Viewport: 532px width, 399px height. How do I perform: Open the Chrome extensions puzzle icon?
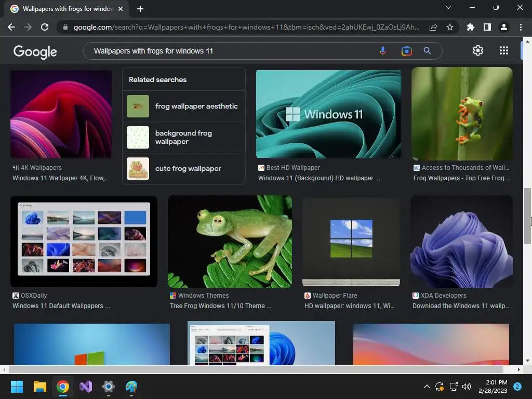pyautogui.click(x=471, y=27)
